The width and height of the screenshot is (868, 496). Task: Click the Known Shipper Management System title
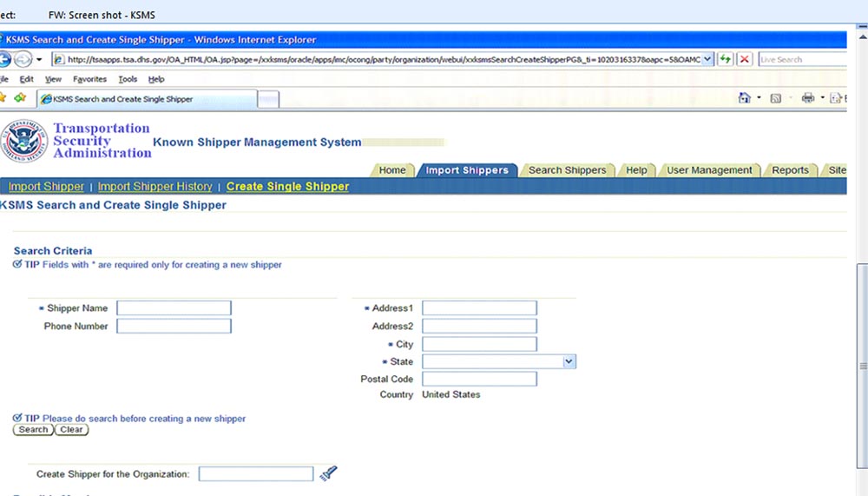(x=257, y=142)
